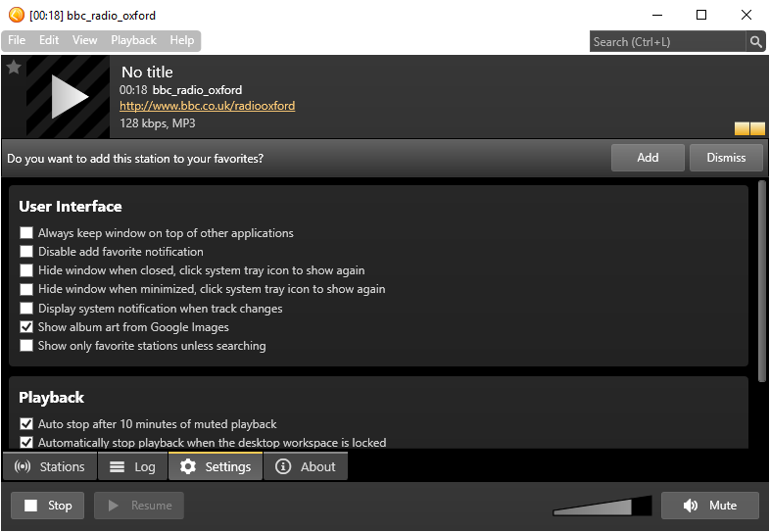
Task: Click inside the Search input field
Action: click(666, 42)
